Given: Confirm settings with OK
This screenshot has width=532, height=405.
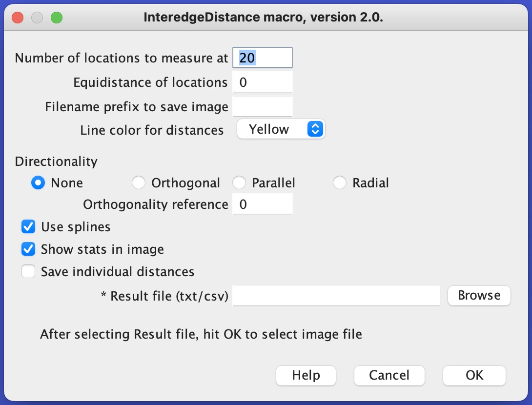Looking at the screenshot, I should tap(474, 376).
